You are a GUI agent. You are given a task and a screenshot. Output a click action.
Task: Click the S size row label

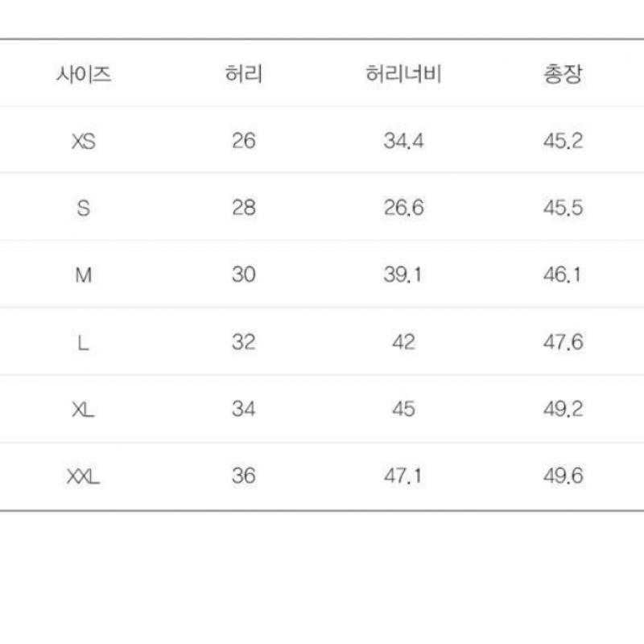tap(84, 208)
